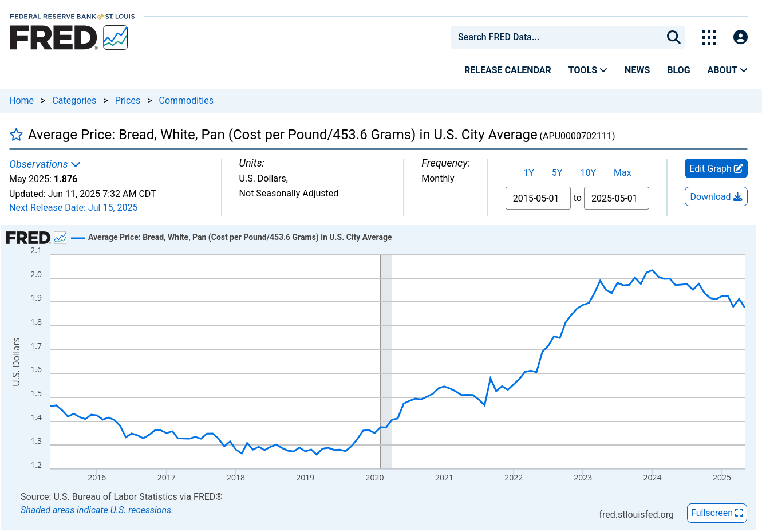Click the magnifying glass search icon
This screenshot has height=532, width=762.
(673, 37)
